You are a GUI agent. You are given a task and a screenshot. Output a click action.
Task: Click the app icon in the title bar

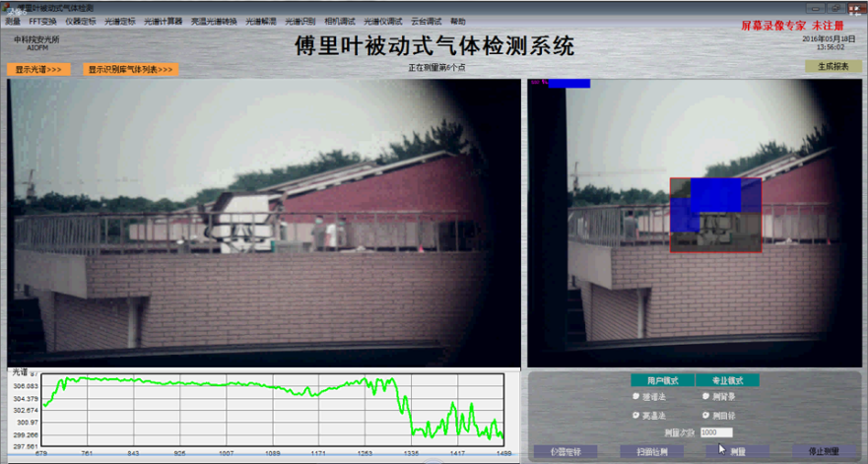(x=6, y=7)
